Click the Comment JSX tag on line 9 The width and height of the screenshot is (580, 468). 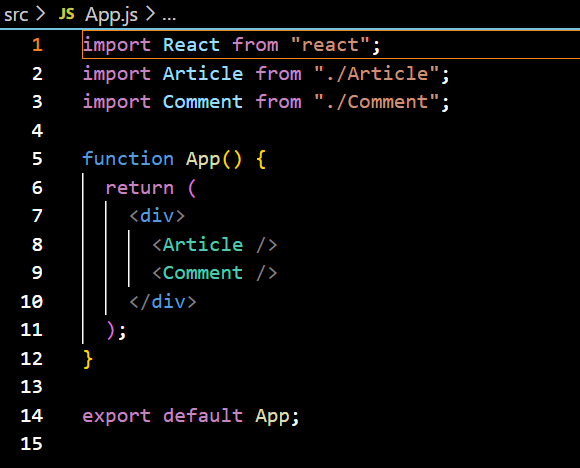[215, 273]
